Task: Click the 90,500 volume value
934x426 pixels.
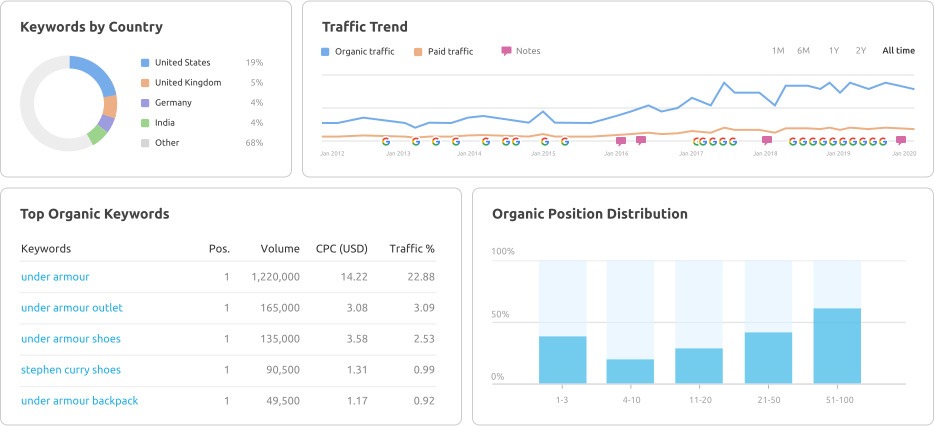Action: [282, 369]
